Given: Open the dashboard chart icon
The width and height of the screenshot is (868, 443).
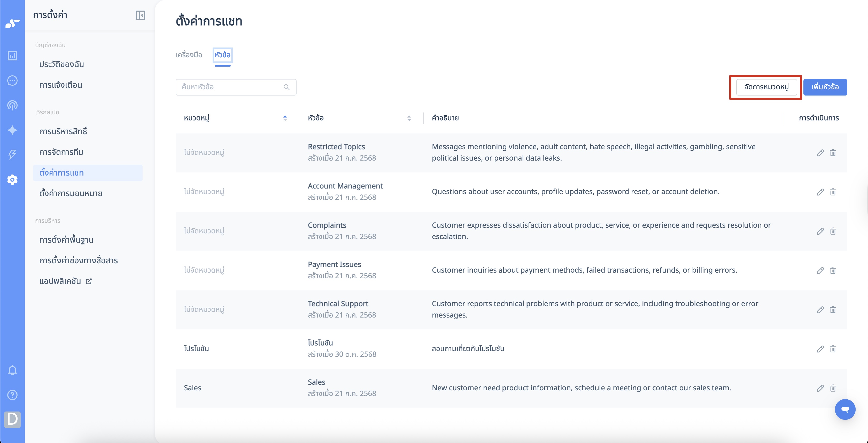Looking at the screenshot, I should (x=12, y=56).
